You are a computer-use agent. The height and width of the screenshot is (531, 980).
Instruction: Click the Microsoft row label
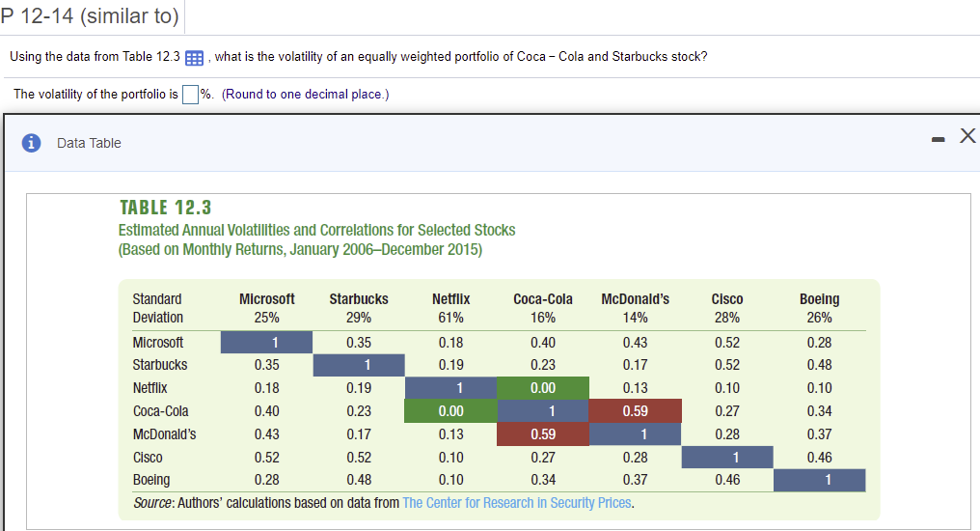coord(158,343)
